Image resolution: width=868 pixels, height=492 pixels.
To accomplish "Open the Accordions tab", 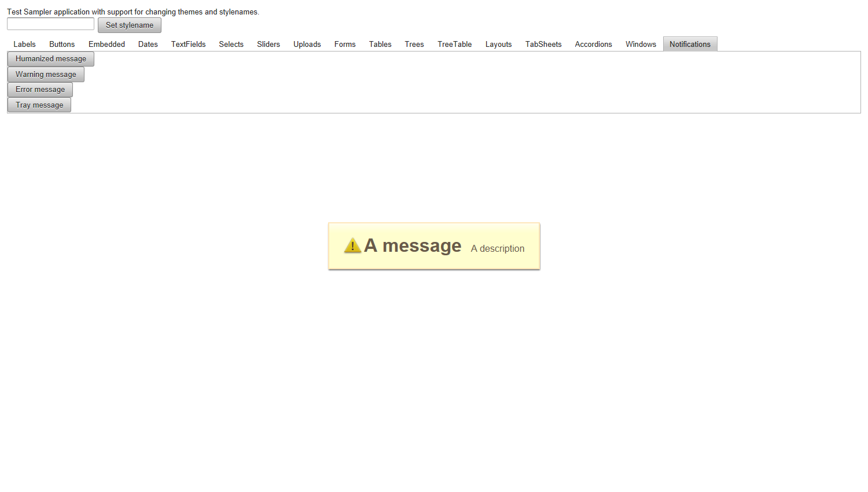I will (593, 44).
